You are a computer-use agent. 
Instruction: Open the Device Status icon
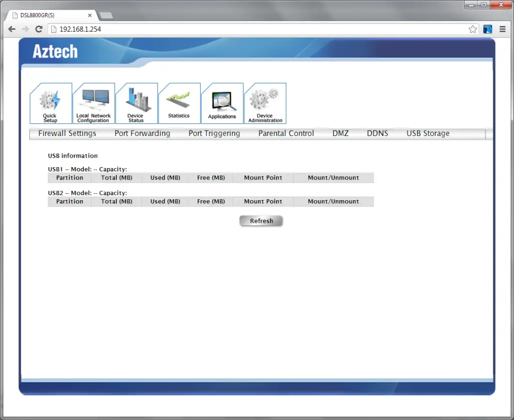[x=137, y=103]
